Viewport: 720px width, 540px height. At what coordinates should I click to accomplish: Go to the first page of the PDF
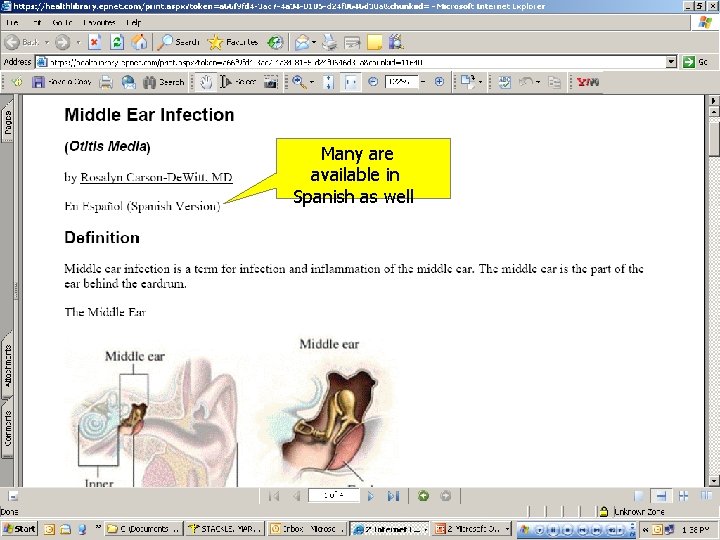[x=274, y=496]
